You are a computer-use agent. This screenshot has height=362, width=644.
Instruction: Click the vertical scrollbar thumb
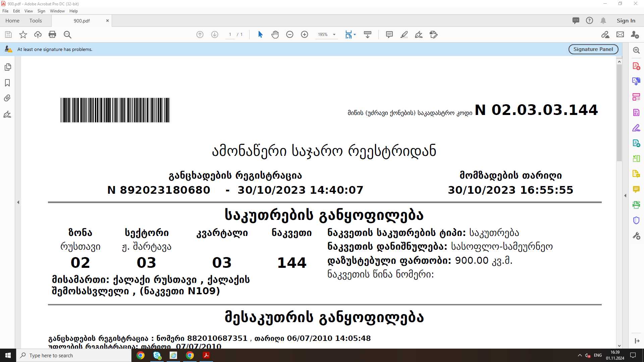(619, 112)
